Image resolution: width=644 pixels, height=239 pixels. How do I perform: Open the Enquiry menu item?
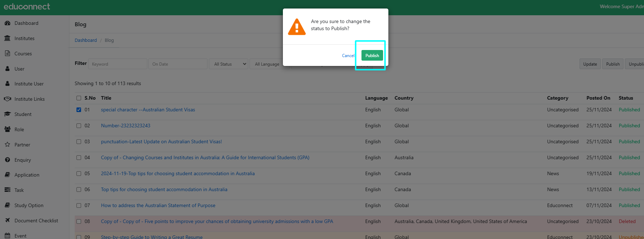(23, 160)
